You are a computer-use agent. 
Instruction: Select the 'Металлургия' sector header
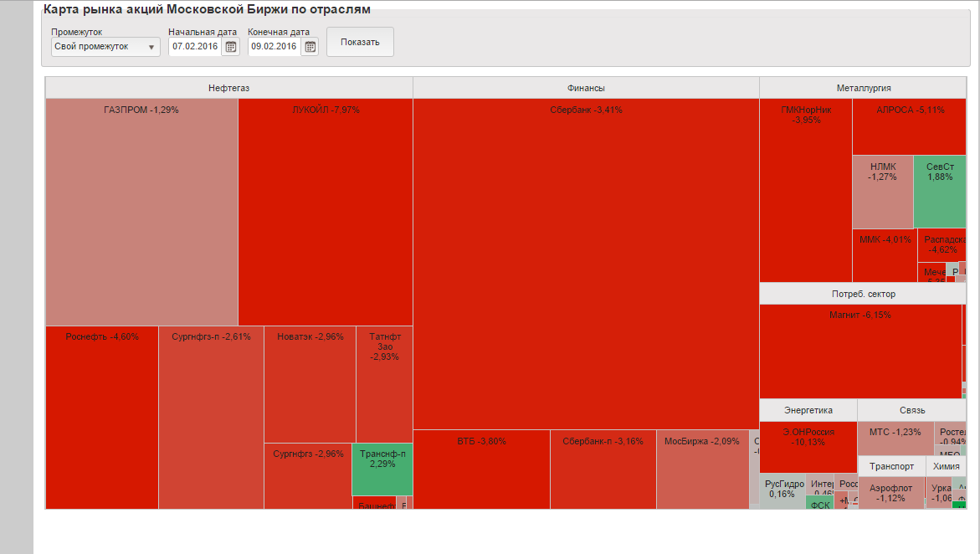click(863, 88)
